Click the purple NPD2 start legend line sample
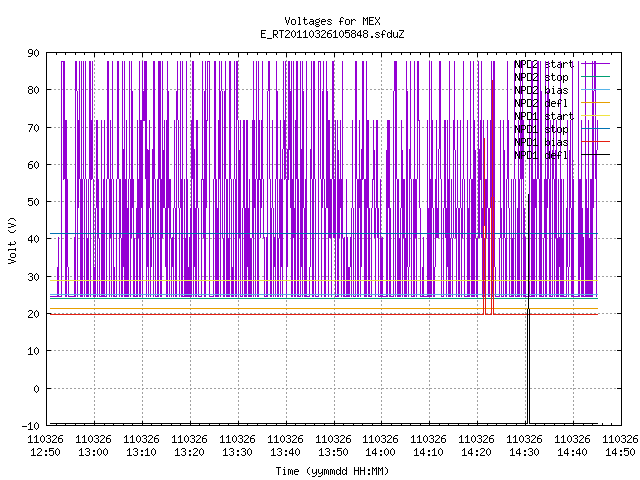This screenshot has width=640, height=480. [x=596, y=64]
